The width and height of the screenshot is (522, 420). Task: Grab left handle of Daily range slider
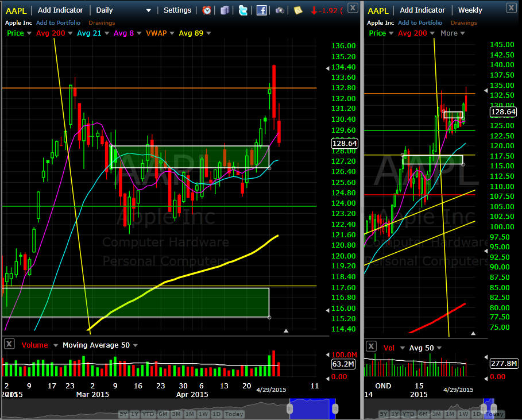coord(289,409)
